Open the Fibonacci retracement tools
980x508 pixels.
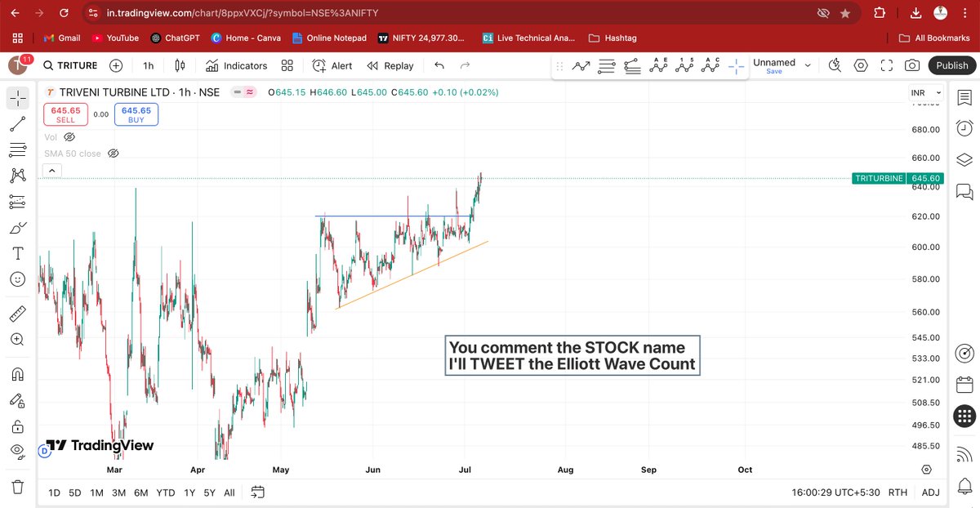tap(17, 149)
